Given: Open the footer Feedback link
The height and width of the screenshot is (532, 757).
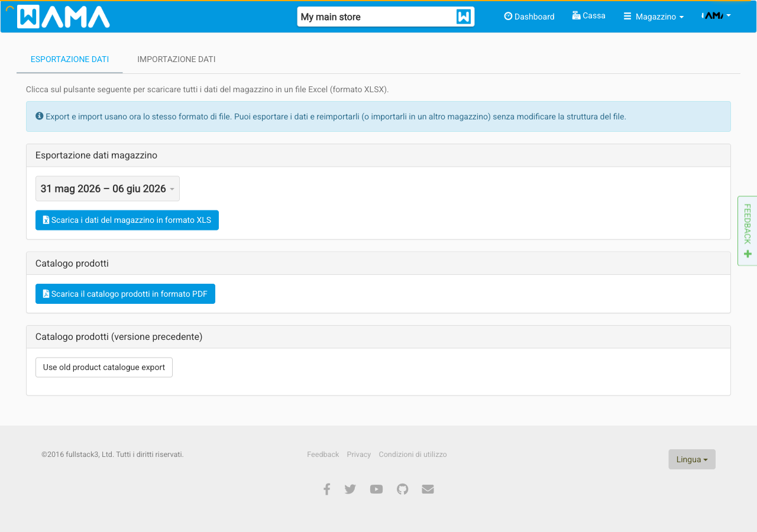Looking at the screenshot, I should pos(323,455).
